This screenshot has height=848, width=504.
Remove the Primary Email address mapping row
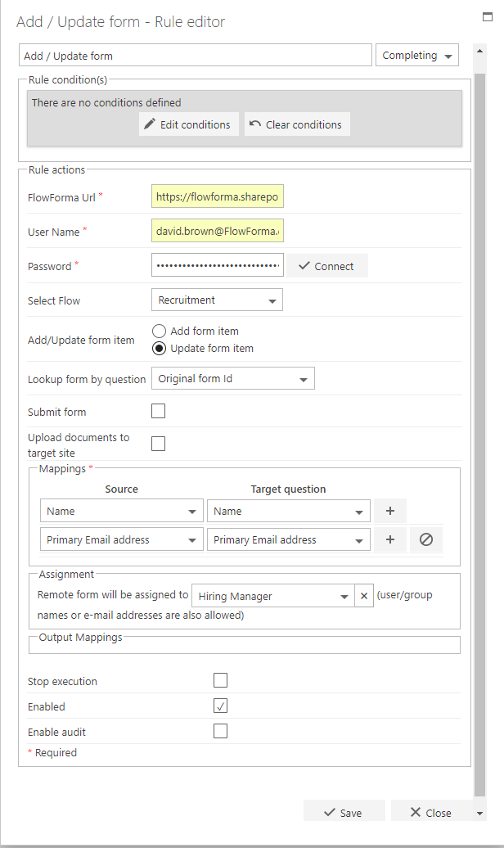tap(426, 539)
